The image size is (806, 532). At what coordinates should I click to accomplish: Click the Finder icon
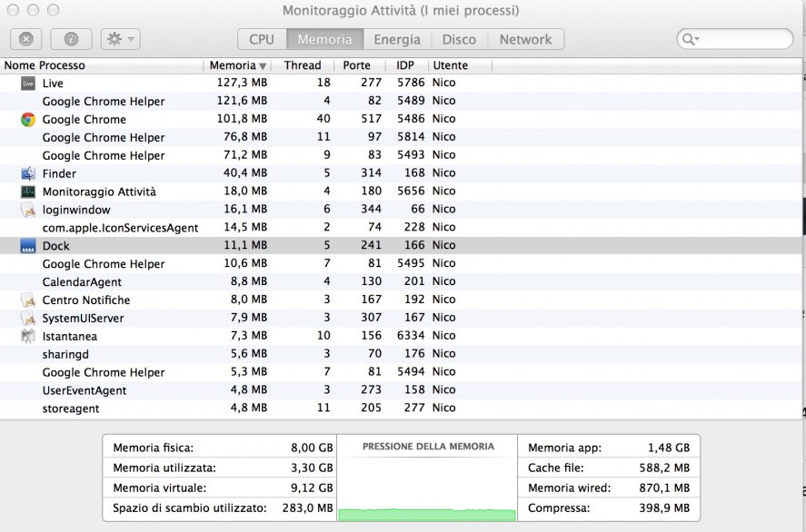(28, 173)
